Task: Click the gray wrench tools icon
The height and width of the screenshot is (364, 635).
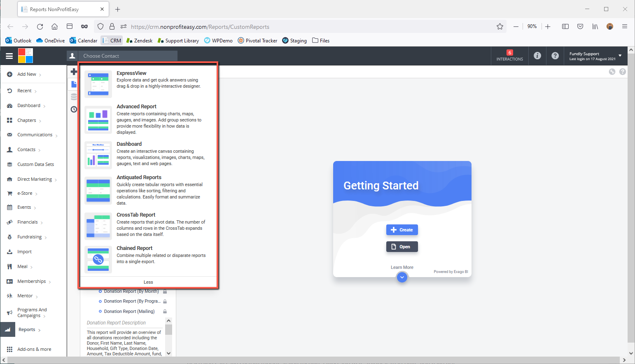Action: 612,72
